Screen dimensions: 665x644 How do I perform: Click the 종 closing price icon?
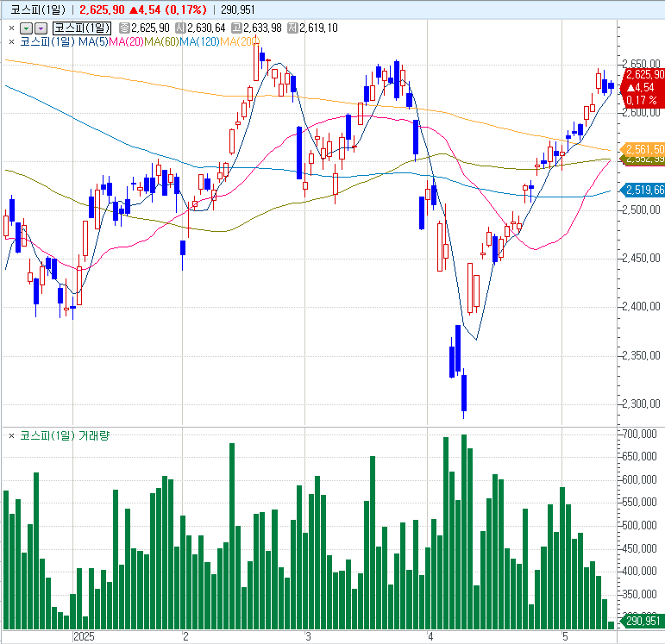tap(124, 28)
